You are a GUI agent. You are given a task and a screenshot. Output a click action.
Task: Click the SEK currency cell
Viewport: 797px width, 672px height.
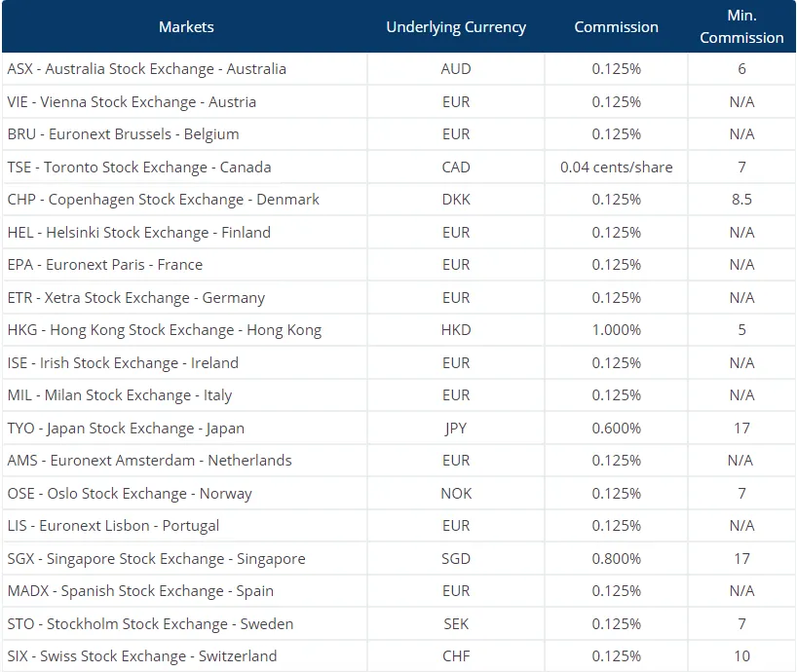pos(456,623)
